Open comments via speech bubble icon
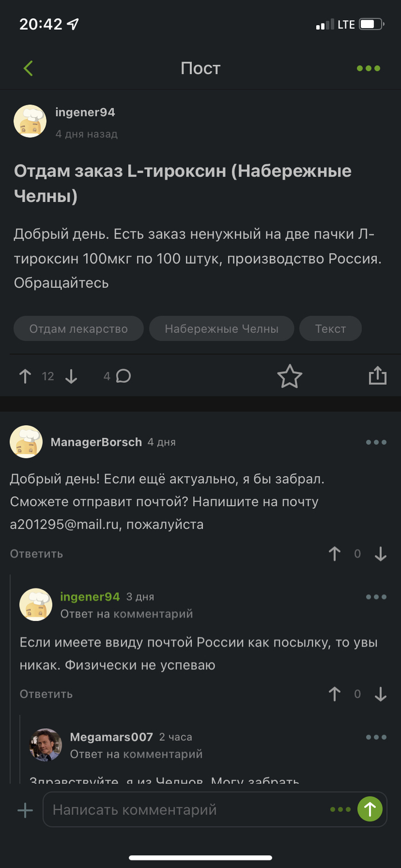 123,376
